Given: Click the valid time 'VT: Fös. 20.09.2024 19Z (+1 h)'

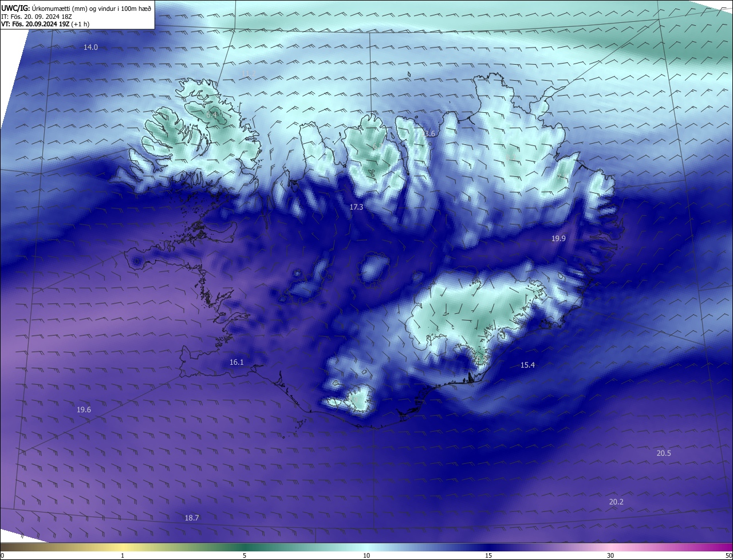Looking at the screenshot, I should [45, 24].
